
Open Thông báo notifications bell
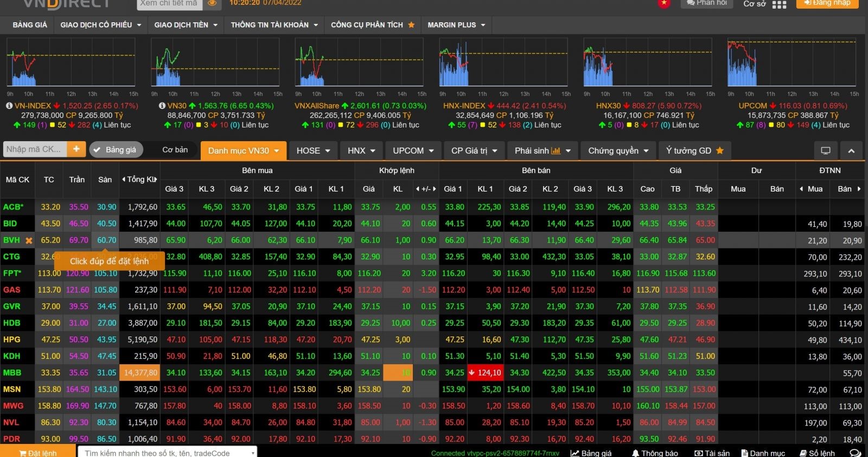click(x=655, y=453)
